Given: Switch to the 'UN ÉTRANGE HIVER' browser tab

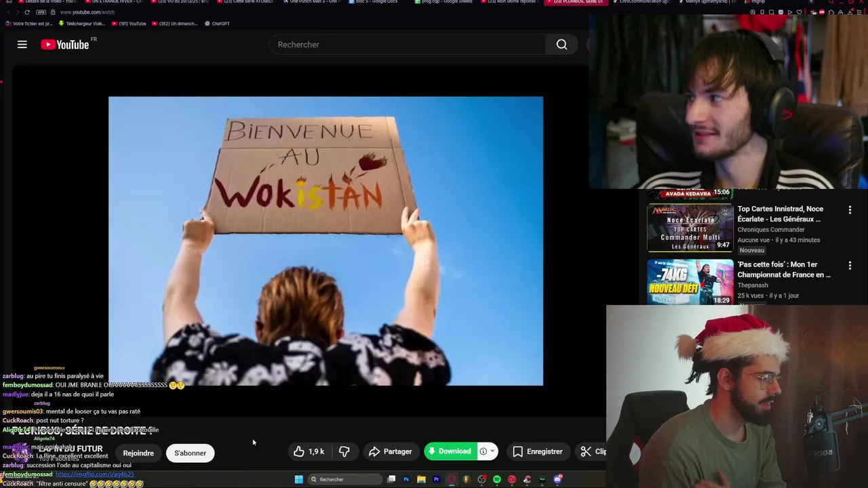Looking at the screenshot, I should click(x=113, y=2).
